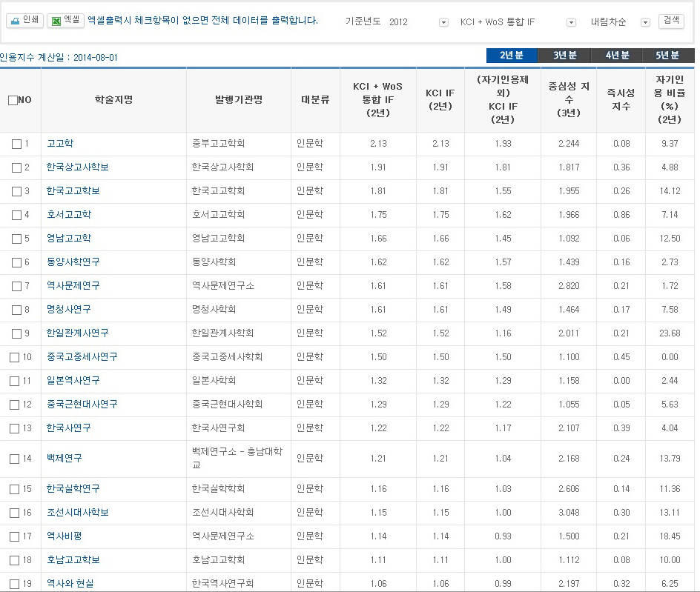Click the 대분류 column header
Screen dimensions: 700x592
click(x=315, y=99)
